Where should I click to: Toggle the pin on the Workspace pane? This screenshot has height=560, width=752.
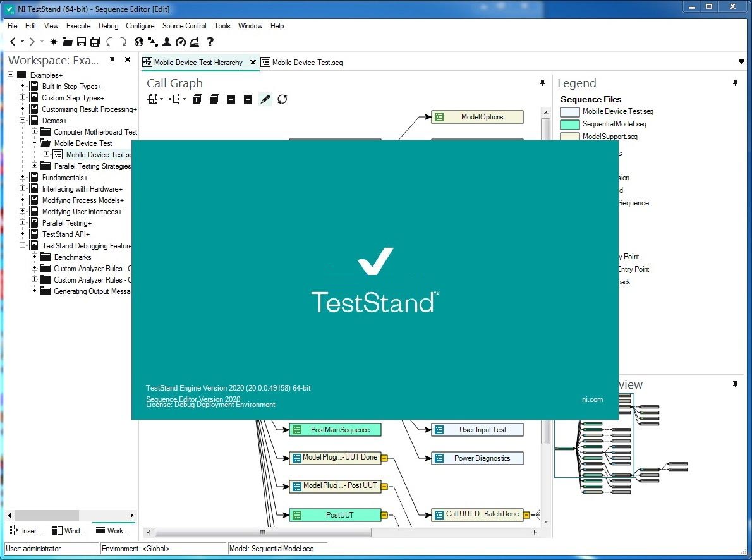tap(112, 60)
